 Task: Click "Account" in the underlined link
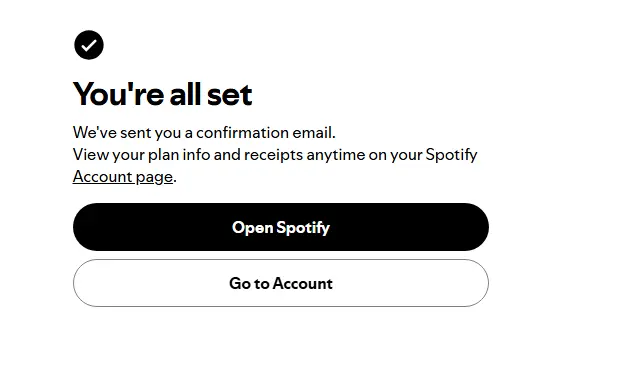click(102, 177)
